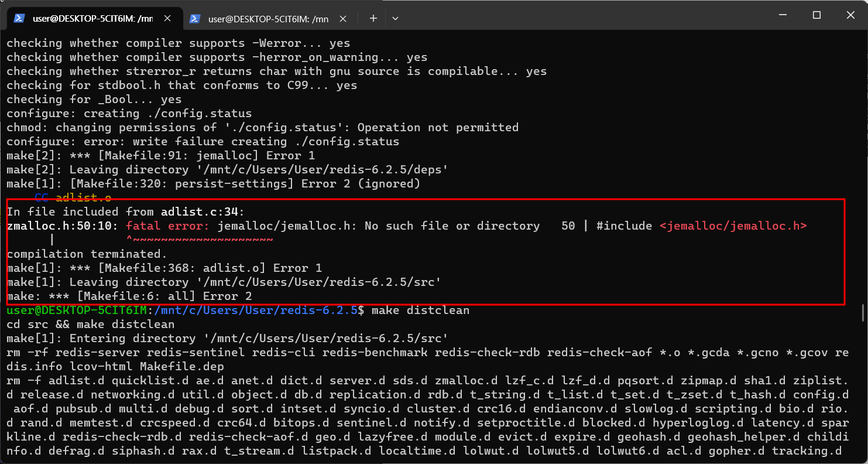Click the PowerShell icon on the first tab
This screenshot has width=868, height=464.
pyautogui.click(x=19, y=18)
